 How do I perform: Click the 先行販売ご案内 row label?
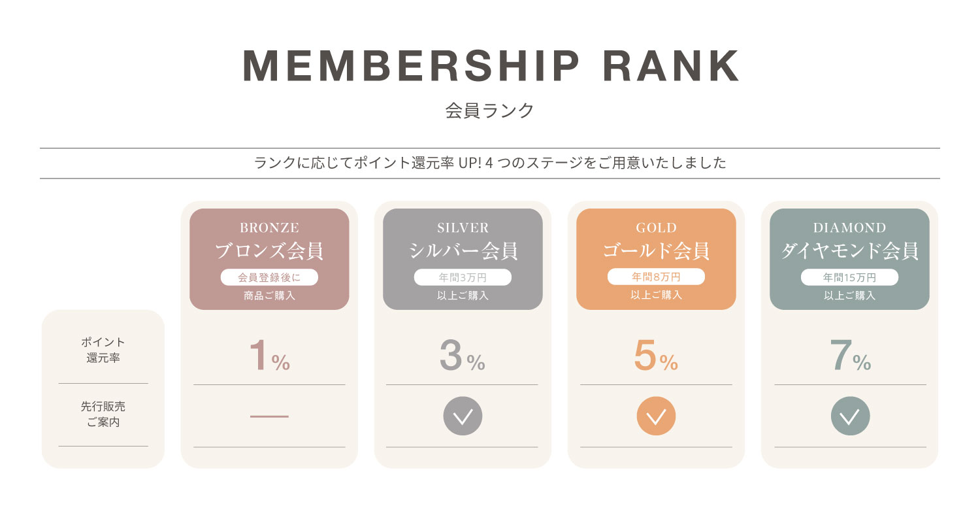pos(103,414)
